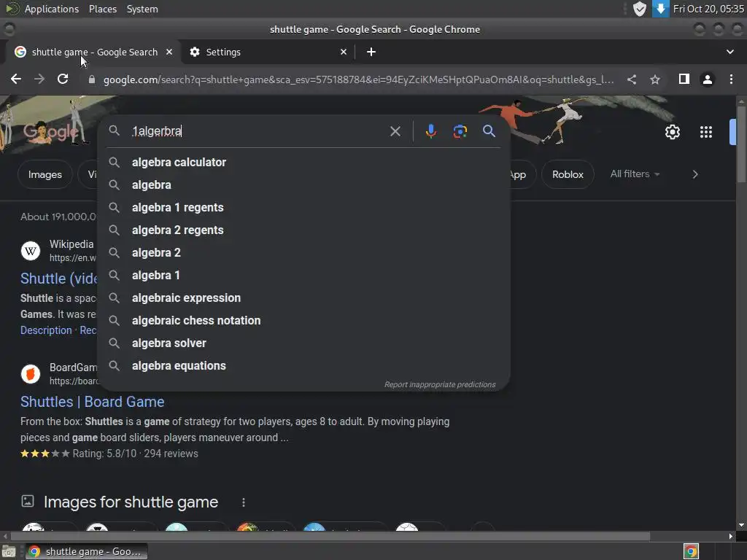This screenshot has width=747, height=560.
Task: Open Google quick settings gear
Action: click(672, 132)
